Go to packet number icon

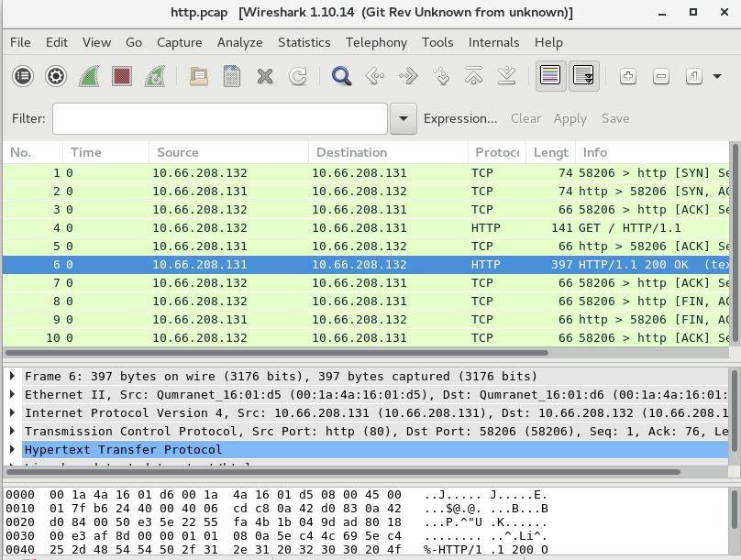(441, 76)
